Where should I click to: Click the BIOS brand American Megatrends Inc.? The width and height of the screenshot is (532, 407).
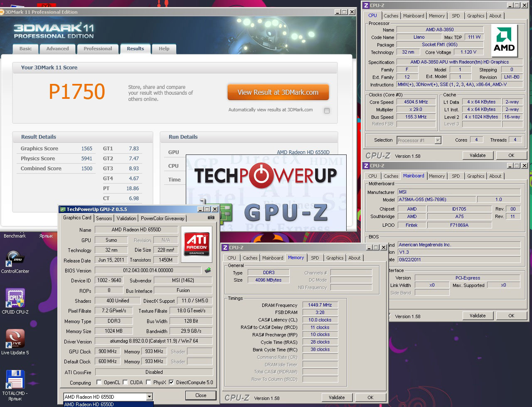click(x=459, y=245)
